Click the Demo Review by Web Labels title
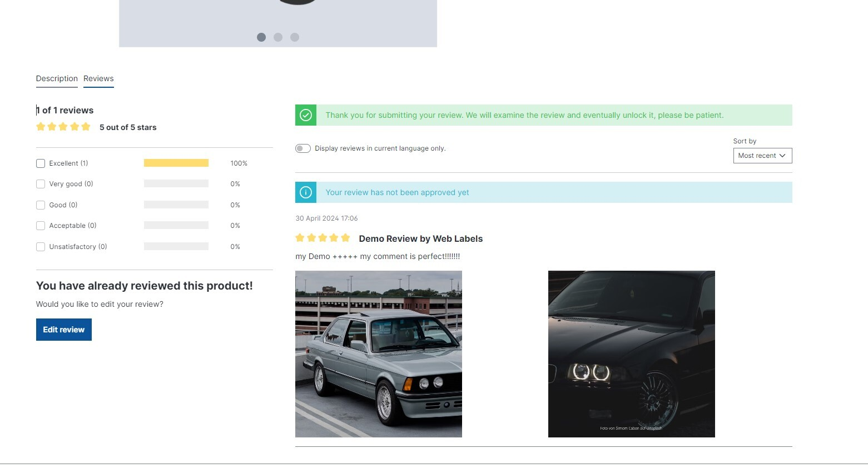This screenshot has height=473, width=868. pos(420,238)
